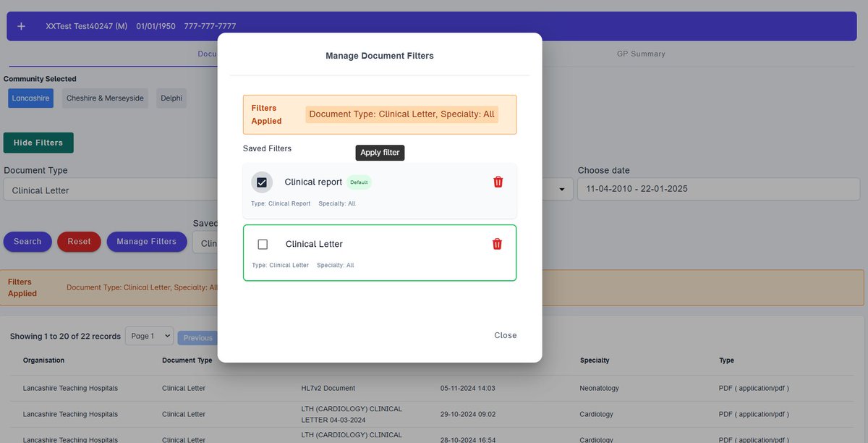
Task: Click the Default badge on Clinical report
Action: coord(359,182)
